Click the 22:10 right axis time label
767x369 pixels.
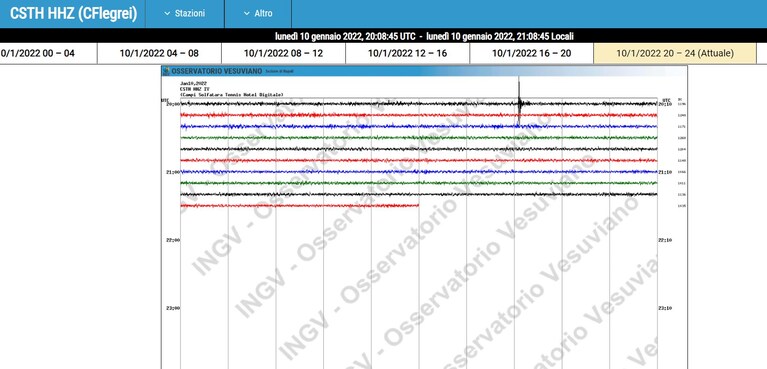665,240
